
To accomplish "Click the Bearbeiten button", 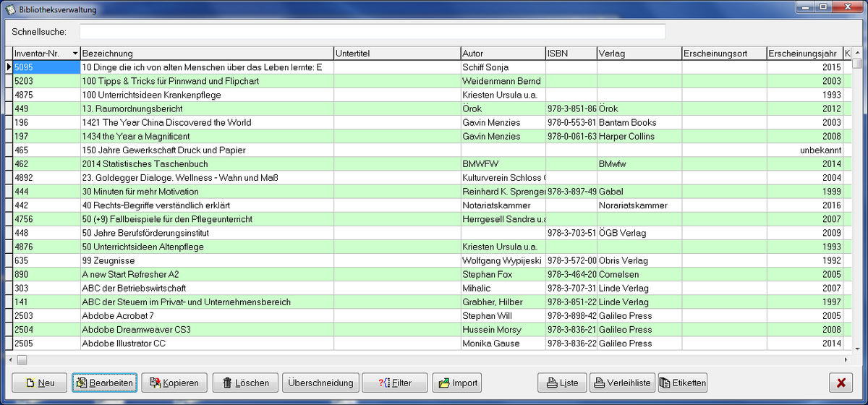I will coord(104,383).
